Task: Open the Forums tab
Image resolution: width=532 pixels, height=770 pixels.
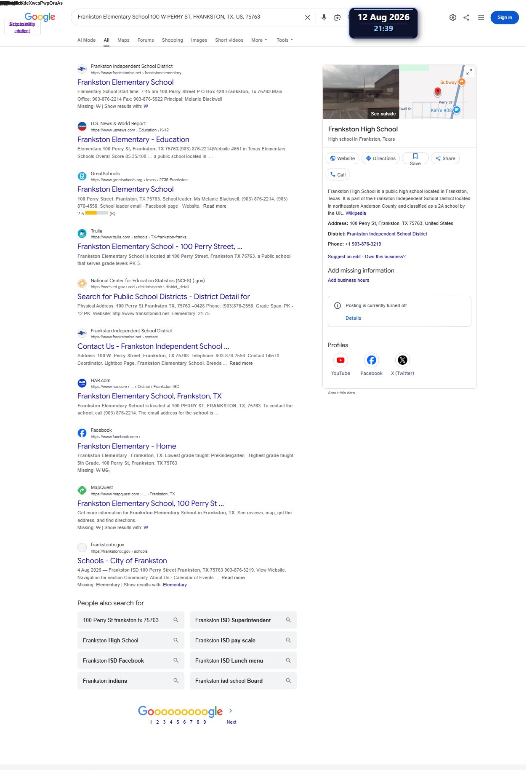Action: [x=146, y=40]
